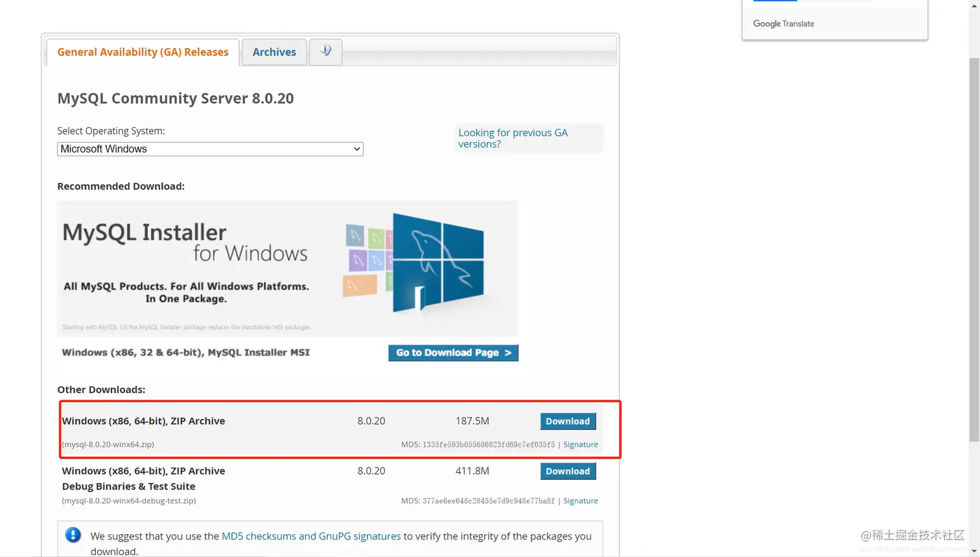Click the Google Translate popup label
The image size is (980, 557).
pos(784,23)
